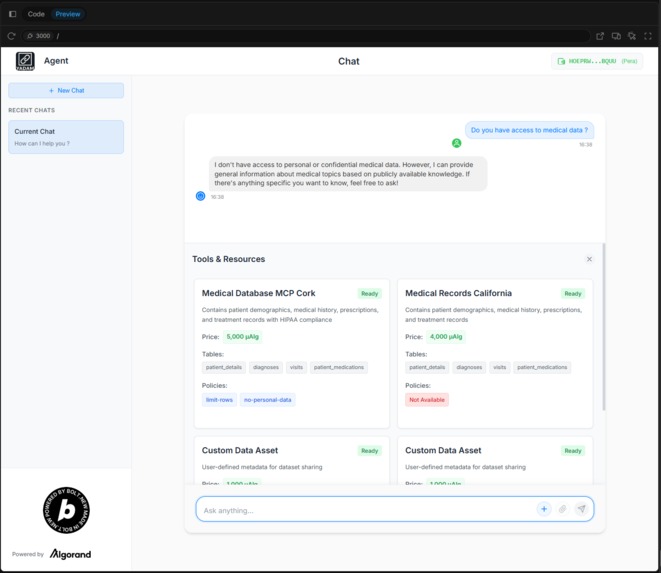Click diagnoses table in California card
The height and width of the screenshot is (573, 661).
point(469,367)
